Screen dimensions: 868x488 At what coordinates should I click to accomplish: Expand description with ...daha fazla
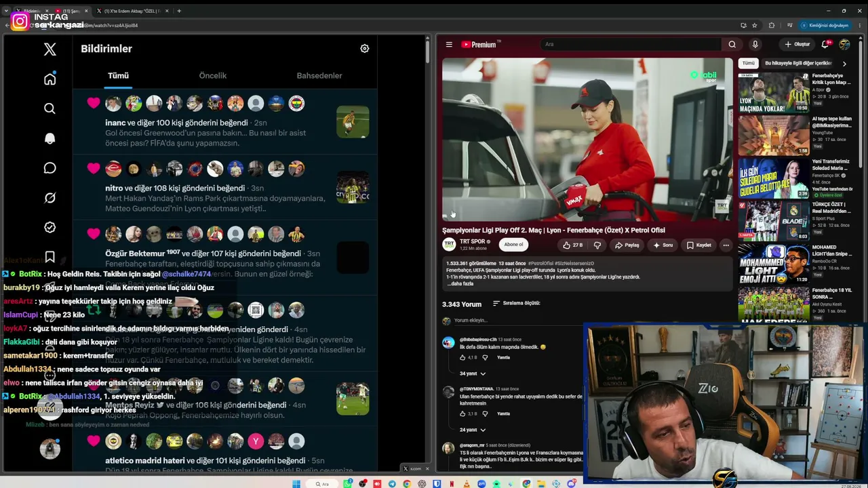click(460, 284)
